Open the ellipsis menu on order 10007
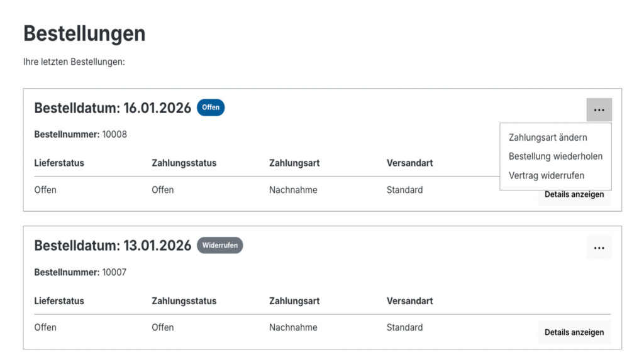This screenshot has height=362, width=644. pyautogui.click(x=599, y=248)
